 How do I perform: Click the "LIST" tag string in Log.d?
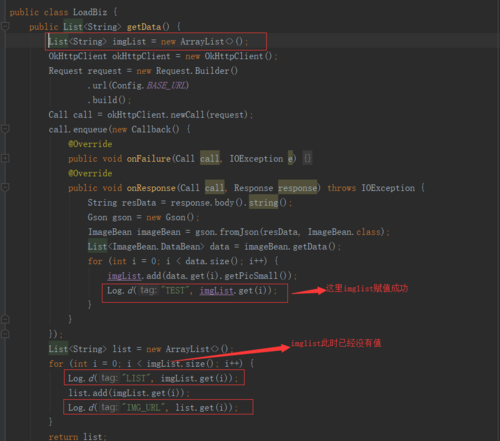(x=136, y=378)
